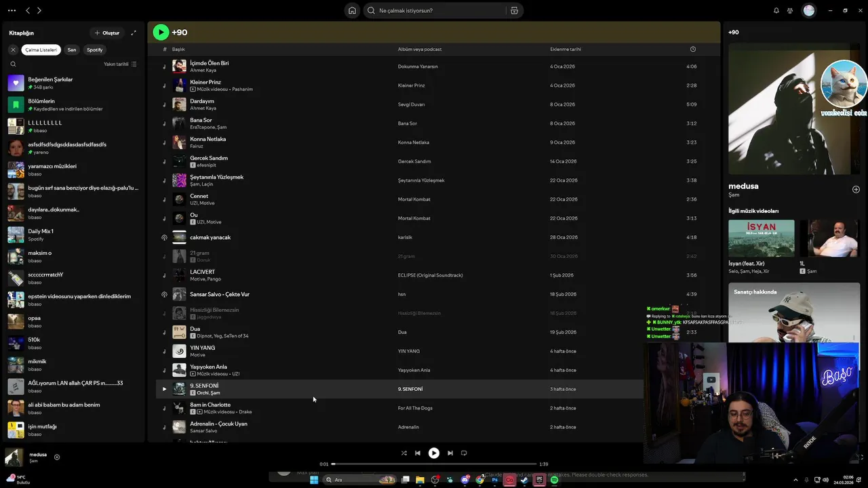Open Chrome from the taskbar

click(480, 480)
